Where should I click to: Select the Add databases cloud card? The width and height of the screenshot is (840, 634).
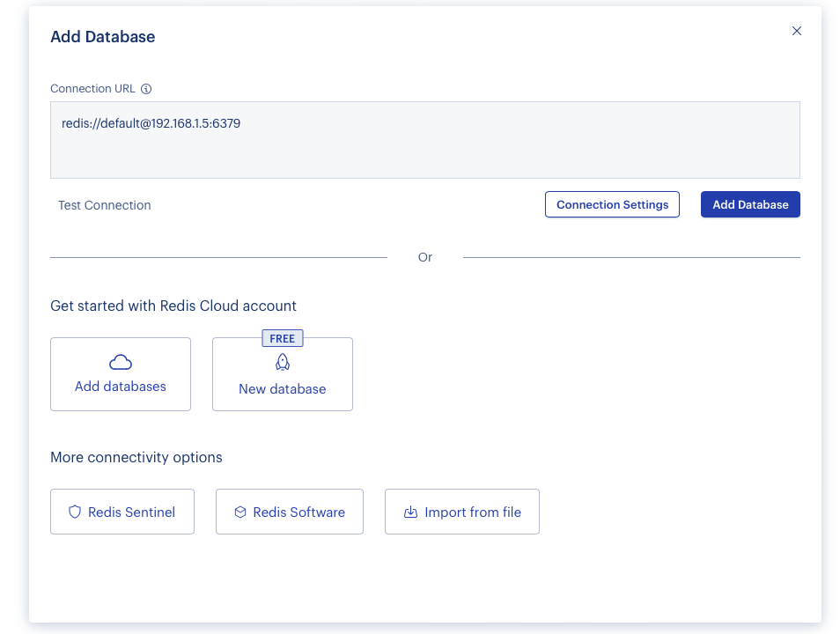(121, 374)
